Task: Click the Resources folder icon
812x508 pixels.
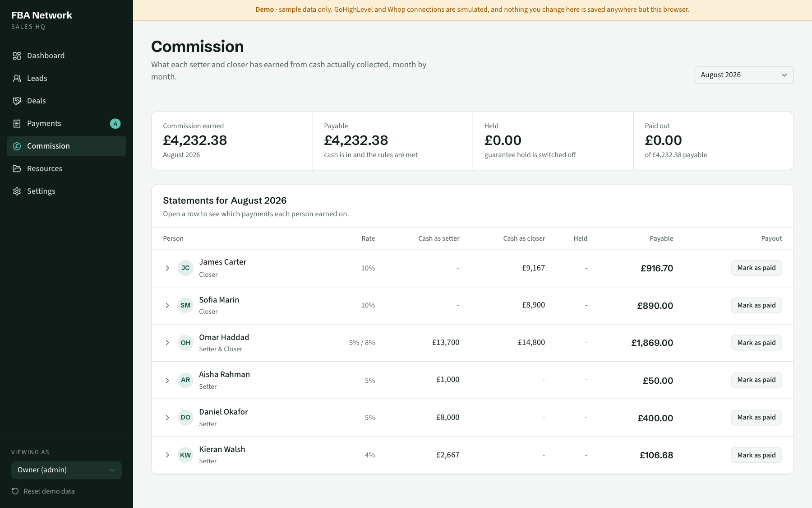Action: click(17, 168)
